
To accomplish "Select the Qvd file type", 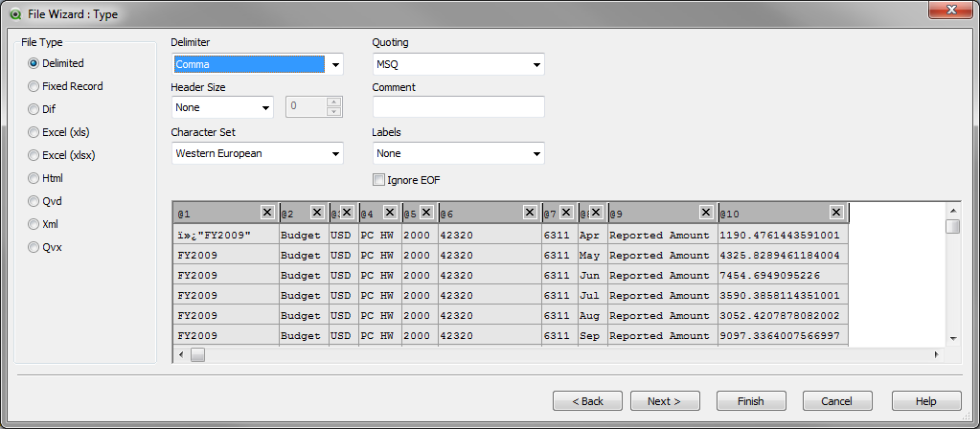I will tap(44, 201).
